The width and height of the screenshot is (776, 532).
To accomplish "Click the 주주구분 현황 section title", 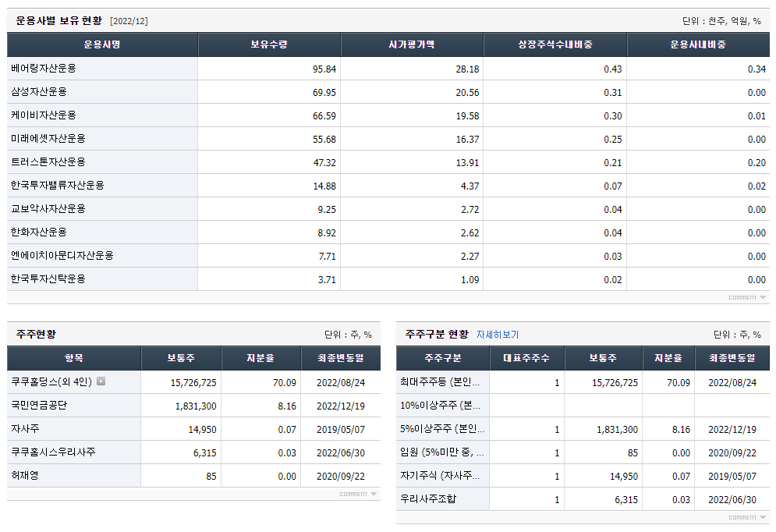I will (437, 334).
